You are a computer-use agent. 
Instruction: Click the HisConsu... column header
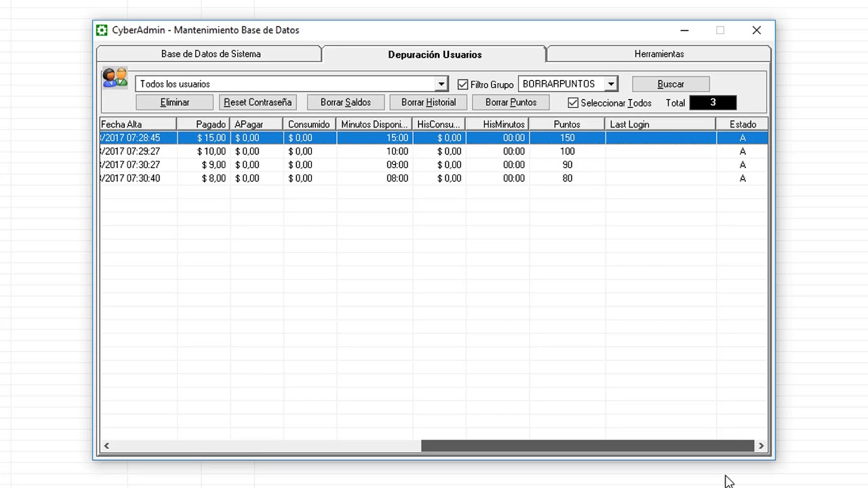(439, 125)
